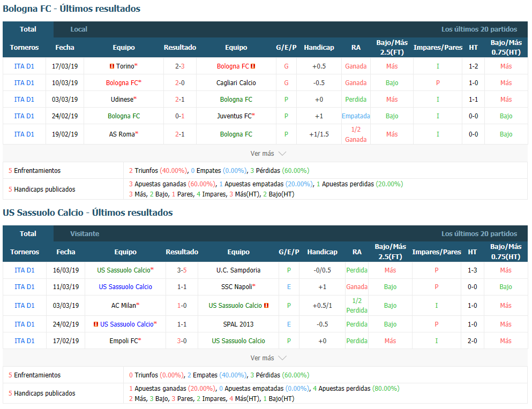
Task: Click the Impares/Pares header in Sassuolo table
Action: pos(437,252)
